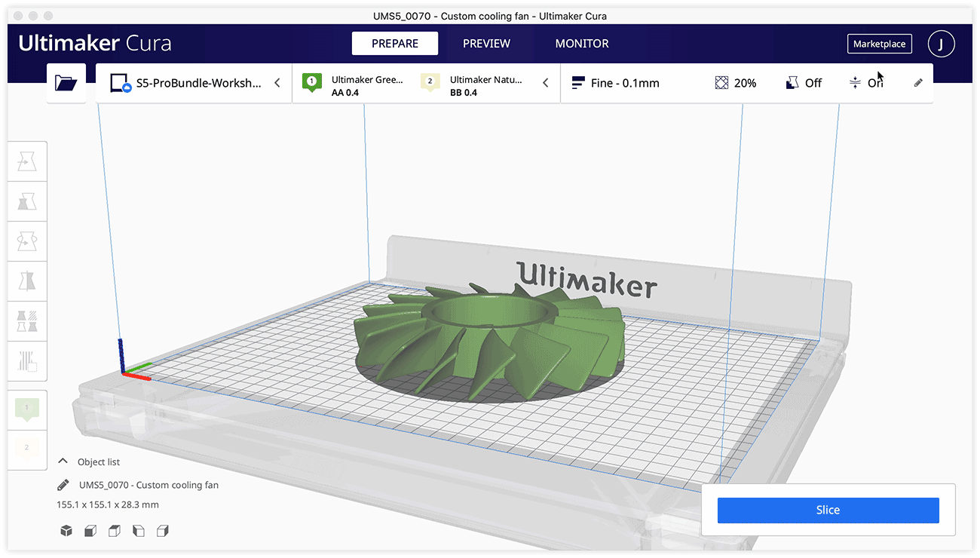Expand the S5-ProBundle-Worksh... printer selector
The width and height of the screenshot is (980, 558).
coord(194,83)
